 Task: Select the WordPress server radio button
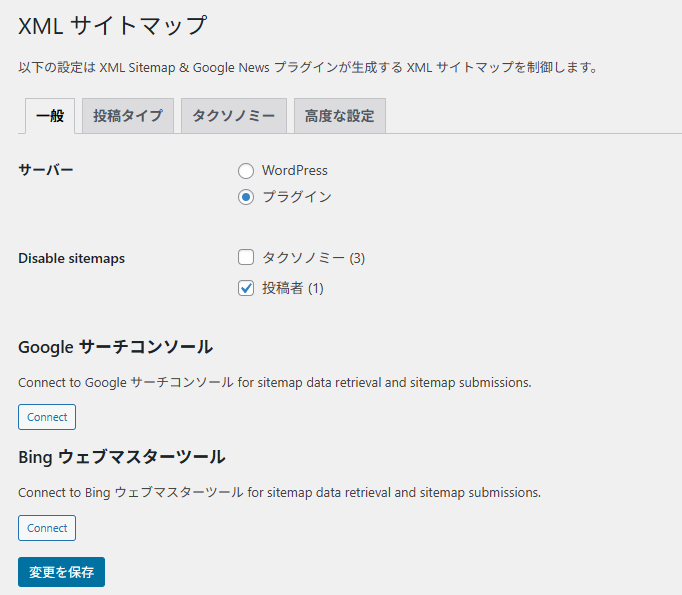246,171
